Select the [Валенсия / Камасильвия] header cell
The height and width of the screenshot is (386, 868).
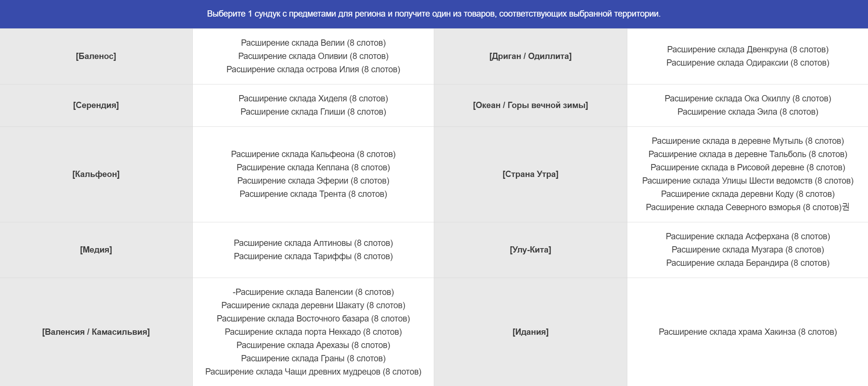coord(96,332)
